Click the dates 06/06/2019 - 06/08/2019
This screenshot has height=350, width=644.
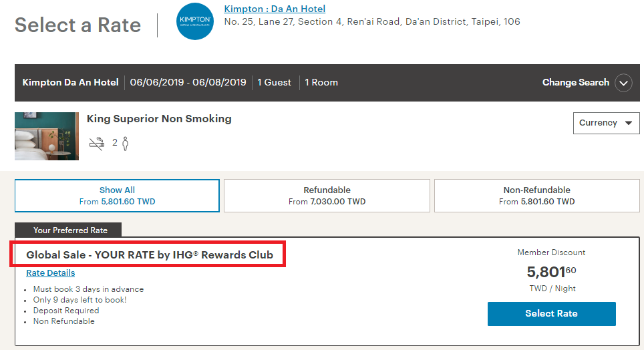188,82
